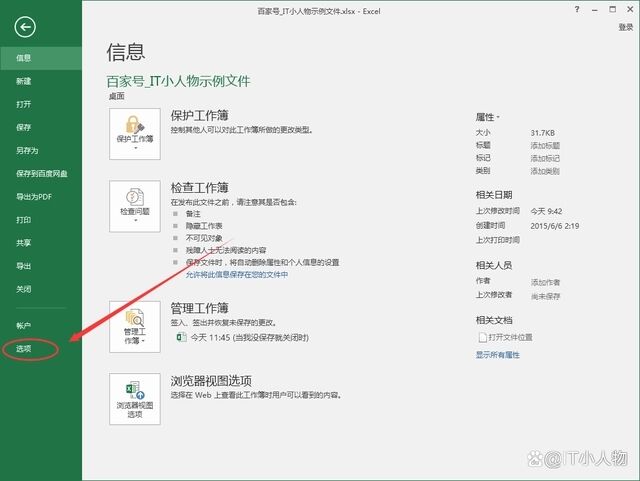Click the 2015/6/6 2:19 creation time
The image size is (640, 481).
(x=555, y=226)
